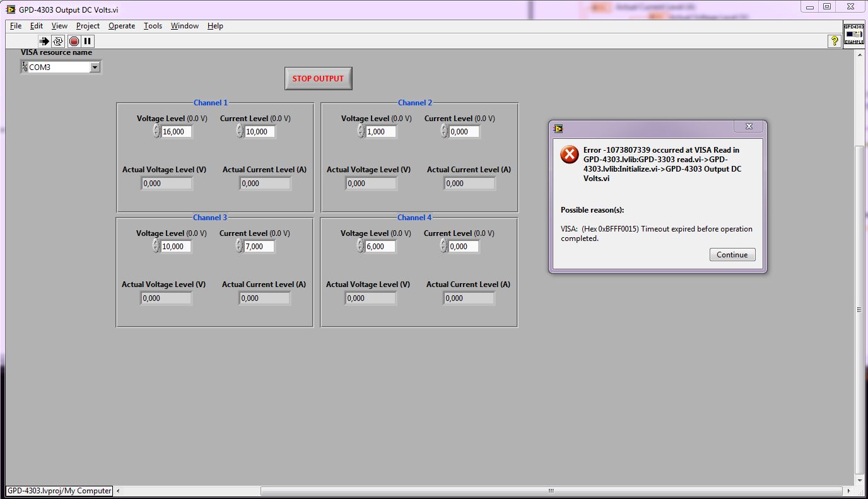Click Channel 4 Actual Current Level indicator
The image size is (868, 499).
point(469,298)
